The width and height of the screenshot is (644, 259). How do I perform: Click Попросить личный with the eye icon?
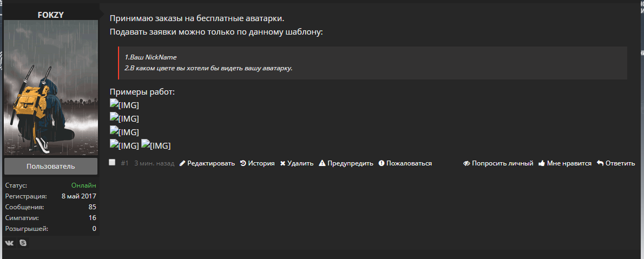point(498,163)
